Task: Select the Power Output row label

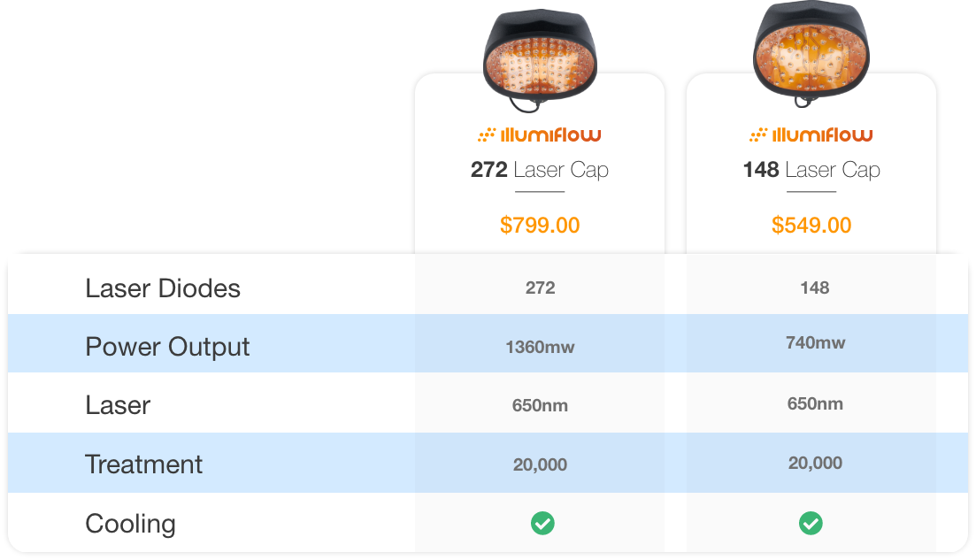Action: click(167, 347)
